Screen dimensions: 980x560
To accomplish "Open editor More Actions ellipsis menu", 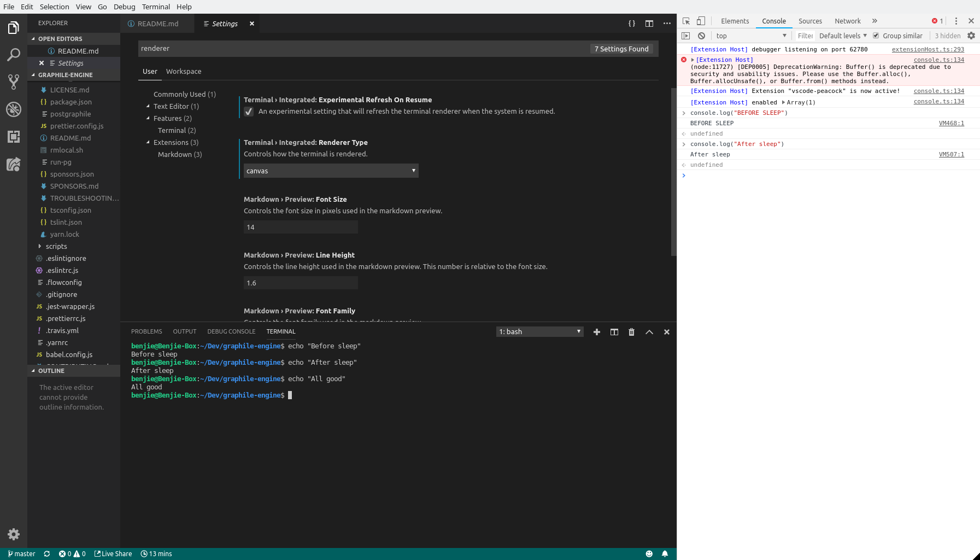I will (x=667, y=24).
